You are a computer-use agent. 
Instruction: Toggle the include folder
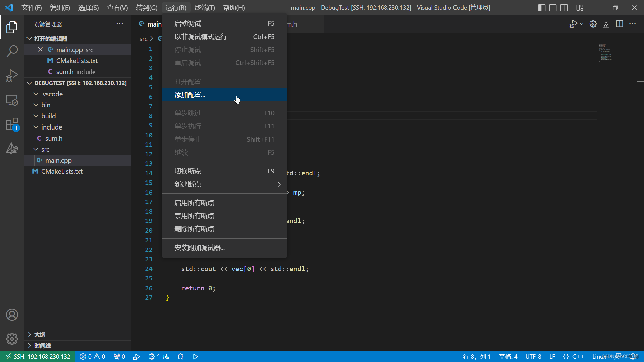click(78, 127)
